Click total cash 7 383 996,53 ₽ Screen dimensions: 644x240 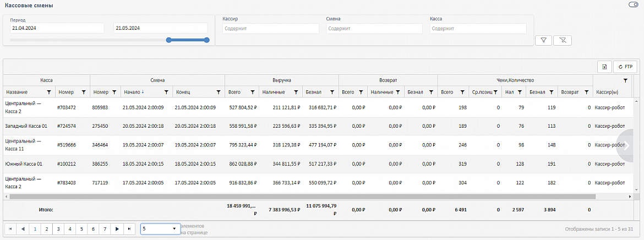click(284, 210)
